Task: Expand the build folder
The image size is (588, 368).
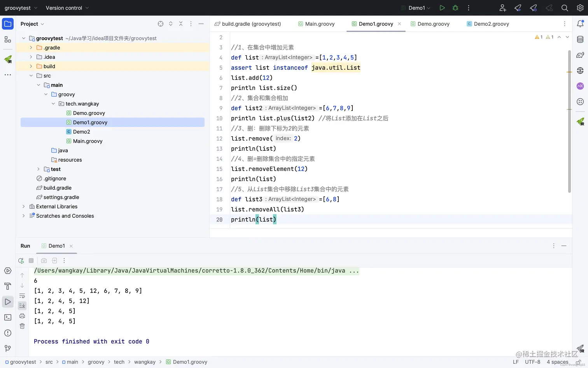Action: (31, 66)
